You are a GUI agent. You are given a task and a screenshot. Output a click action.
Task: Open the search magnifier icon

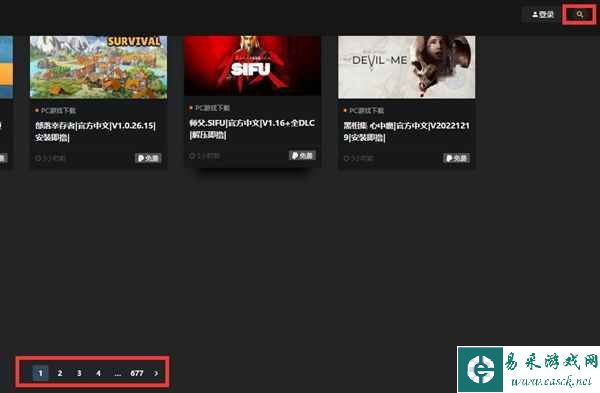(580, 15)
